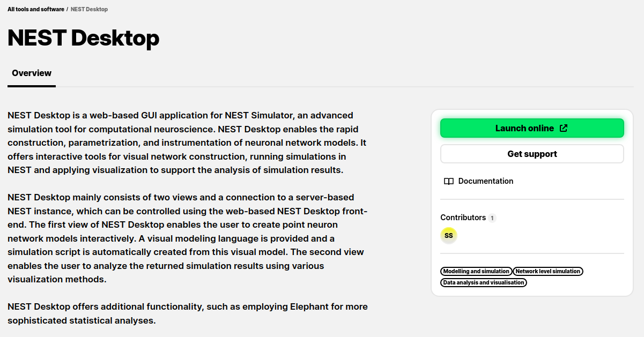Launch NEST Desktop online with the green button
The width and height of the screenshot is (644, 337).
(x=532, y=128)
